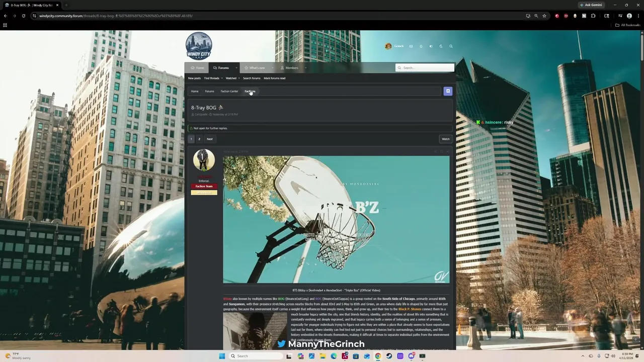Click the Faction Team badge
The width and height of the screenshot is (644, 362).
pos(204,187)
